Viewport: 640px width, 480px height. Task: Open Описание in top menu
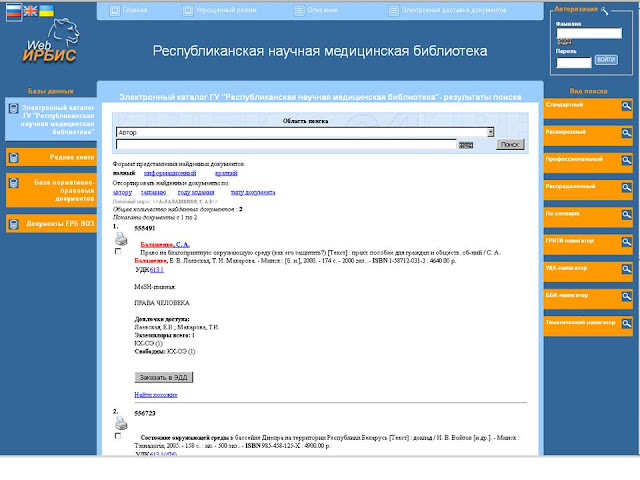[x=316, y=10]
